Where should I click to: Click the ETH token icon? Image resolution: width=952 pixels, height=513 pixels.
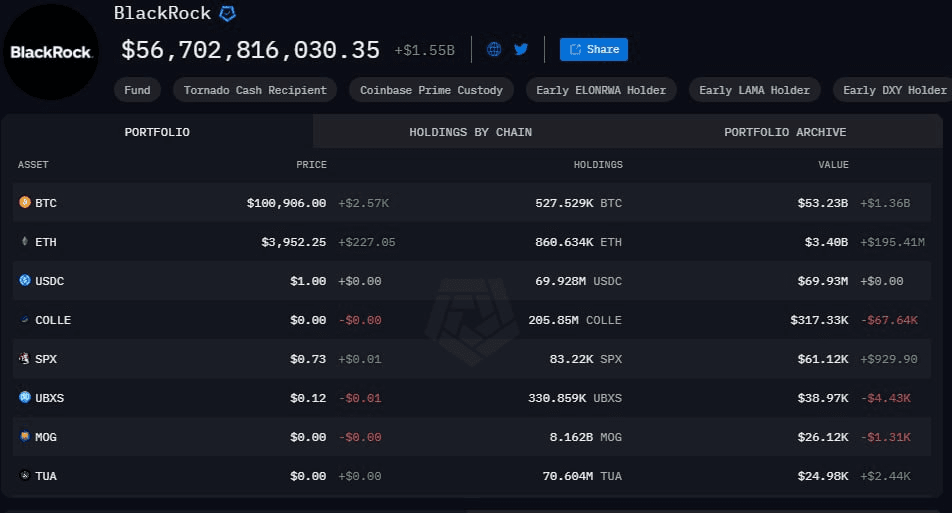click(x=25, y=242)
